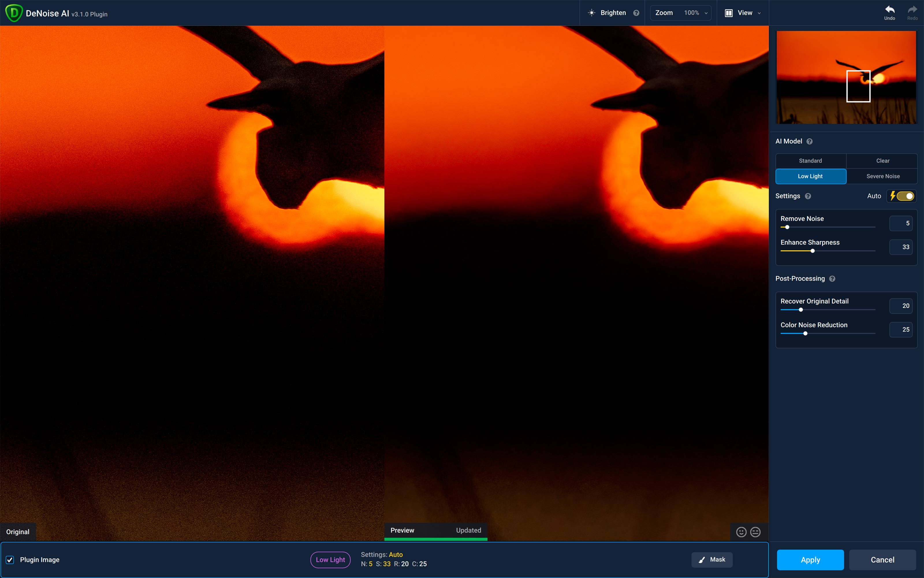Click the neutral face feedback icon
The width and height of the screenshot is (924, 578).
tap(755, 532)
